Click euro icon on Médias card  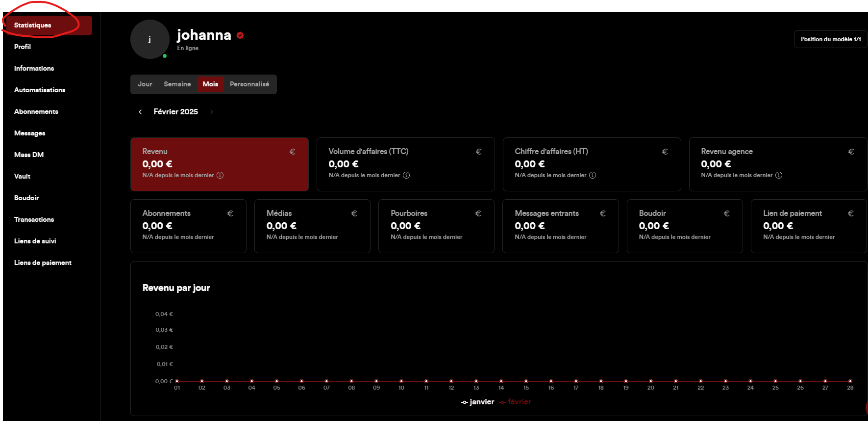click(x=354, y=213)
